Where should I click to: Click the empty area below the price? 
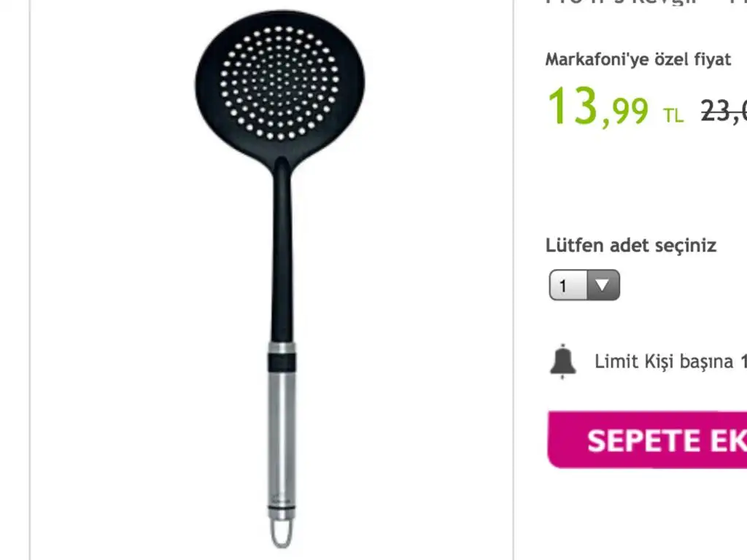pyautogui.click(x=646, y=181)
